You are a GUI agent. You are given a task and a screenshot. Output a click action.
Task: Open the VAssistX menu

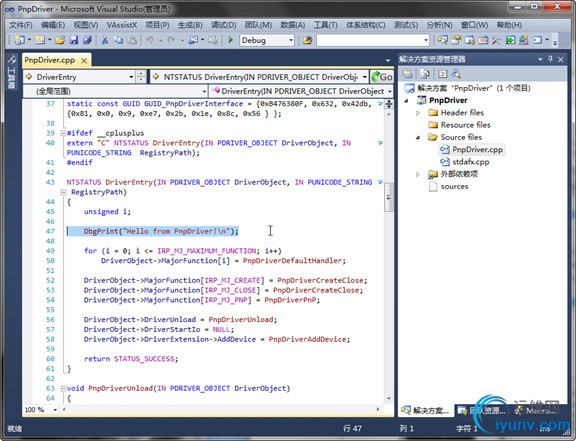click(x=122, y=25)
